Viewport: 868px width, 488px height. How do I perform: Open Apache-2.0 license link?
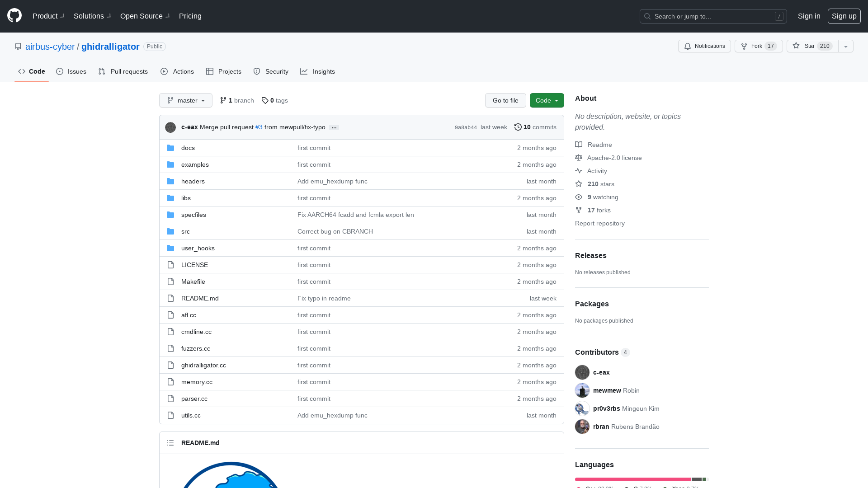614,158
